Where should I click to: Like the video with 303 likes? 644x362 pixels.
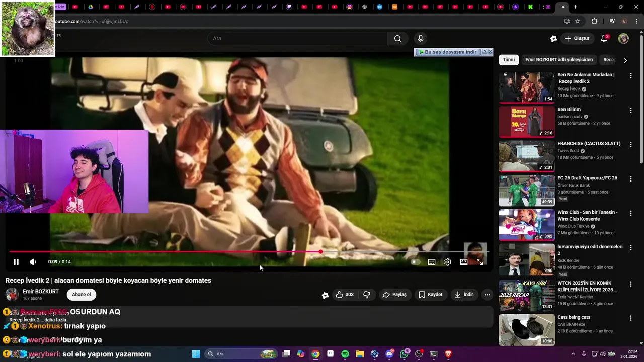click(345, 295)
